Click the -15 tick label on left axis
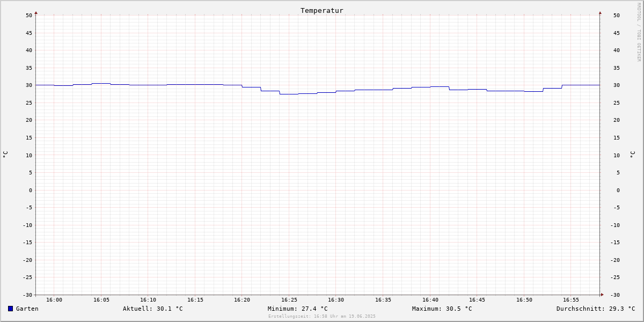Viewport: 644px width, 322px height. coord(27,243)
